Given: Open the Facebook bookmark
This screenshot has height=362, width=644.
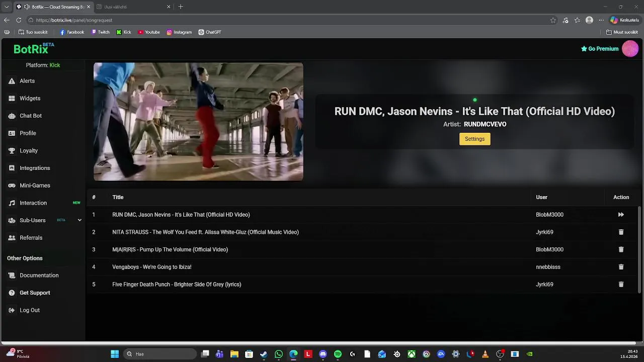Looking at the screenshot, I should [x=72, y=32].
